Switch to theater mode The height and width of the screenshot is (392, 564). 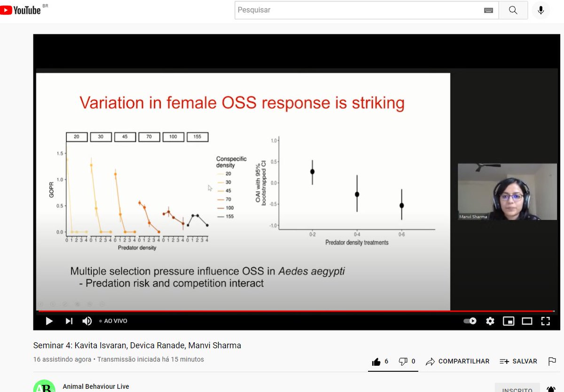coord(527,321)
